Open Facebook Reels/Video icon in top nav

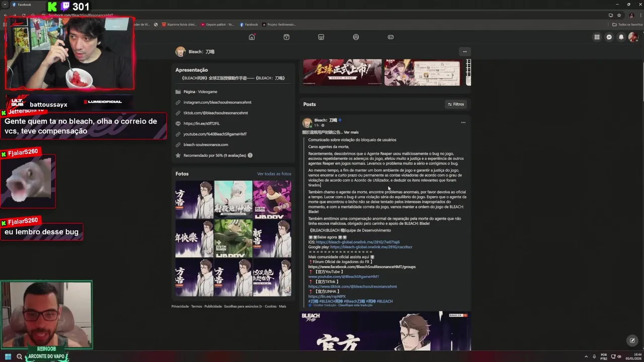tap(286, 37)
